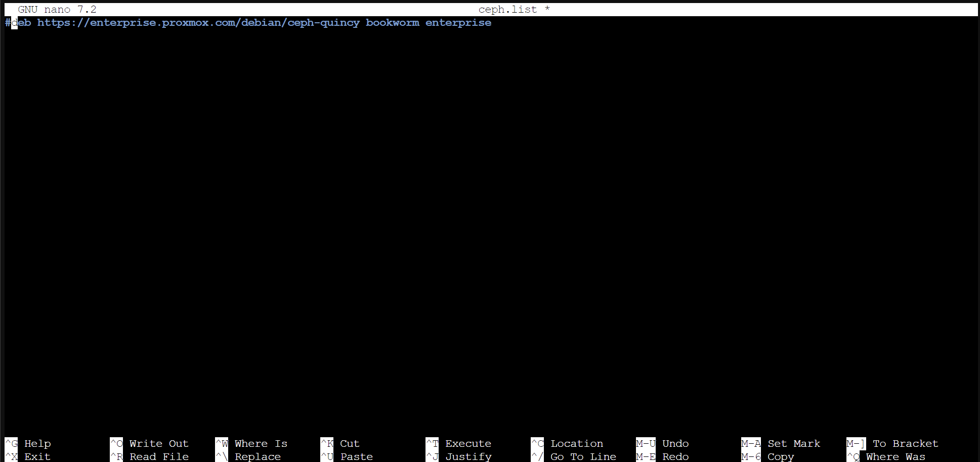Viewport: 980px width, 462px height.
Task: Click the ^/ Go To Line shortcut
Action: [x=574, y=456]
